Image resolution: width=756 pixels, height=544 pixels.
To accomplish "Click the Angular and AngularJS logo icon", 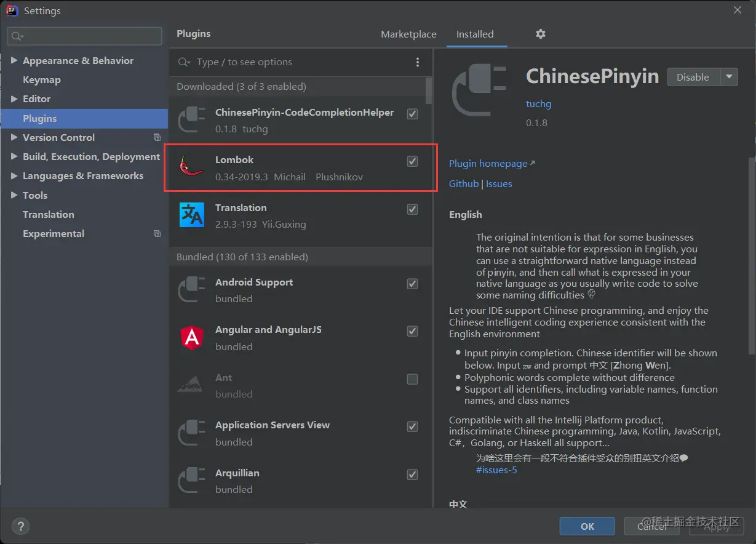I will 191,338.
